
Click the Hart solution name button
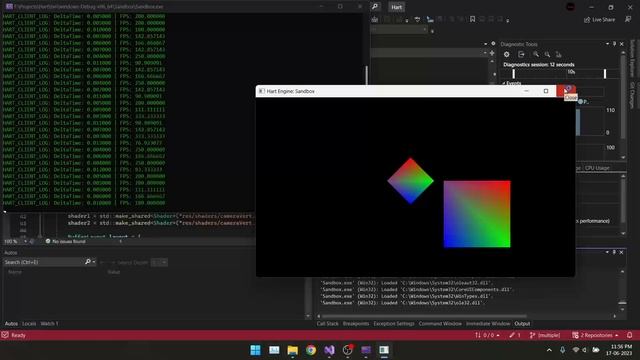tap(396, 7)
